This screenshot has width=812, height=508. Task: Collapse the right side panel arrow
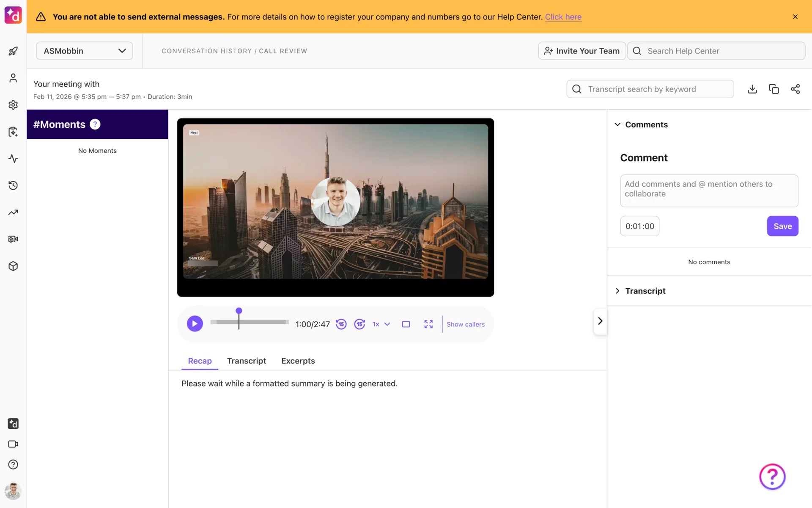click(600, 321)
